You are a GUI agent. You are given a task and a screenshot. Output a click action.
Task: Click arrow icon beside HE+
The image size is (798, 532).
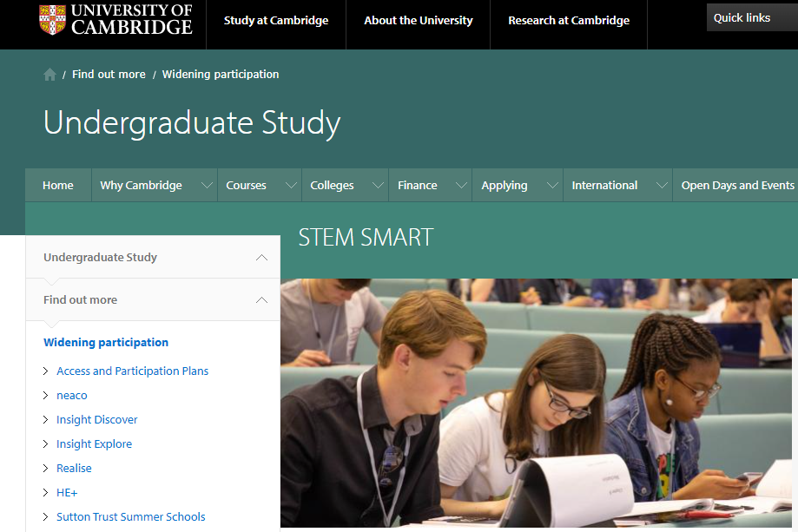[x=46, y=492]
